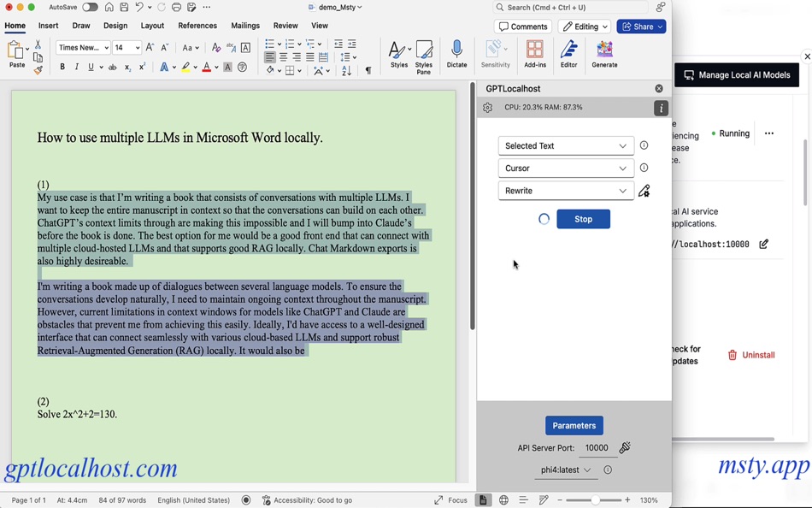Edit localhost URL in Msty window

[x=764, y=244]
